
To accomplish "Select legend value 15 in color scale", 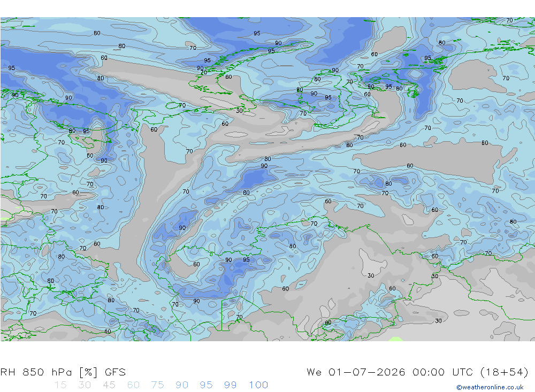I will (x=61, y=385).
